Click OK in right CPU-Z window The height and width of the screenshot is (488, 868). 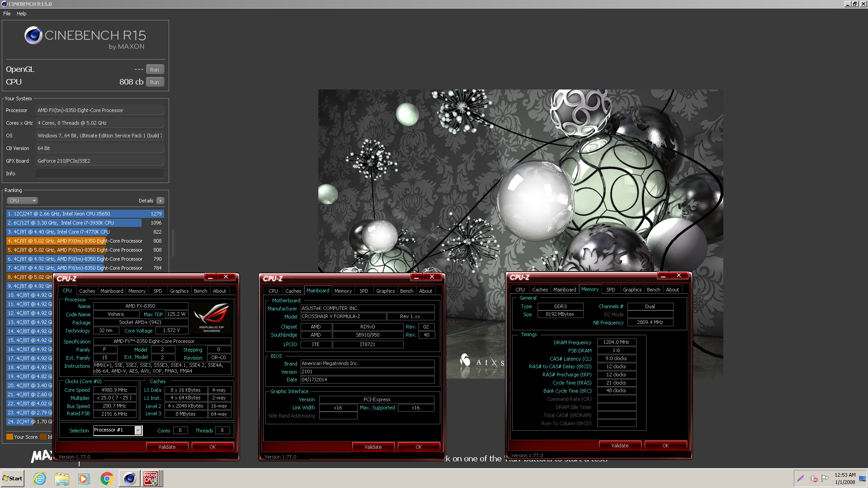[665, 446]
